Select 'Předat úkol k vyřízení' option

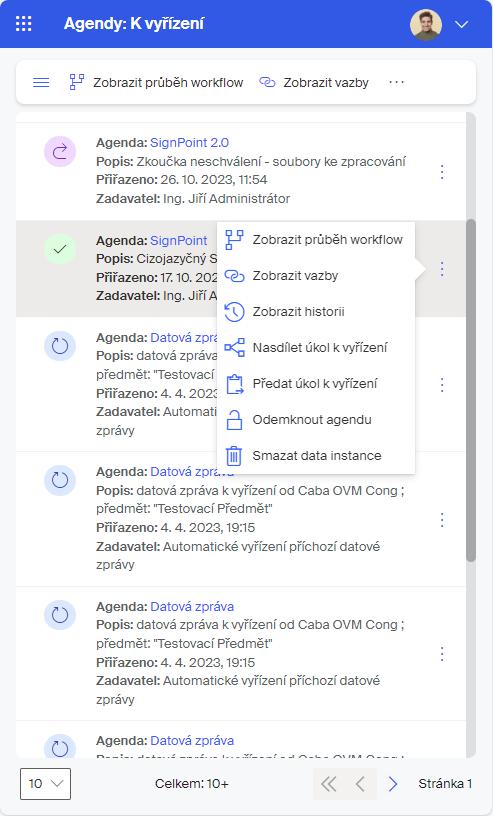point(316,384)
